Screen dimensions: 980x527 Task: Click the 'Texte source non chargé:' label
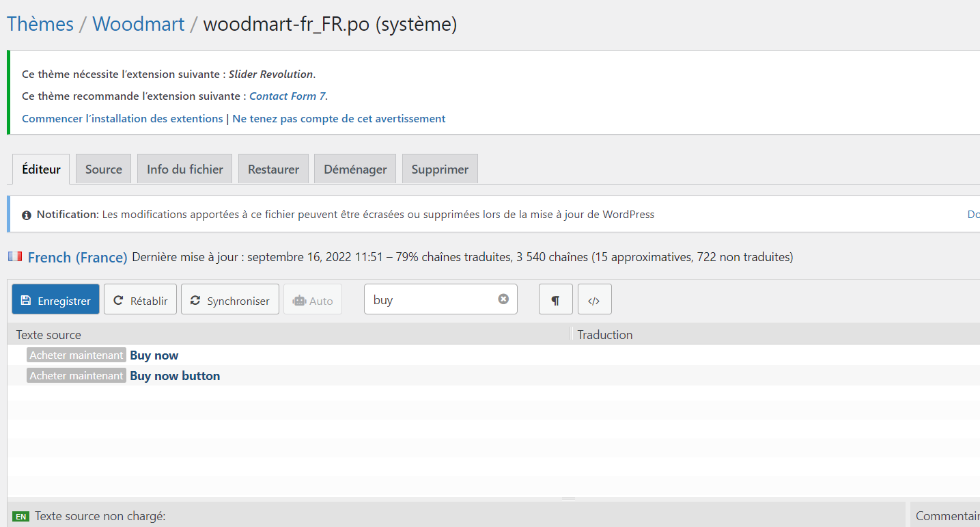tap(100, 516)
